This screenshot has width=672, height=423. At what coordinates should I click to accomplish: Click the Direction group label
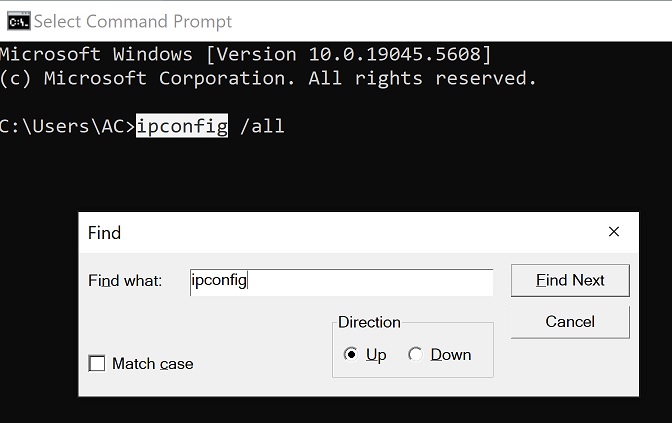point(369,322)
